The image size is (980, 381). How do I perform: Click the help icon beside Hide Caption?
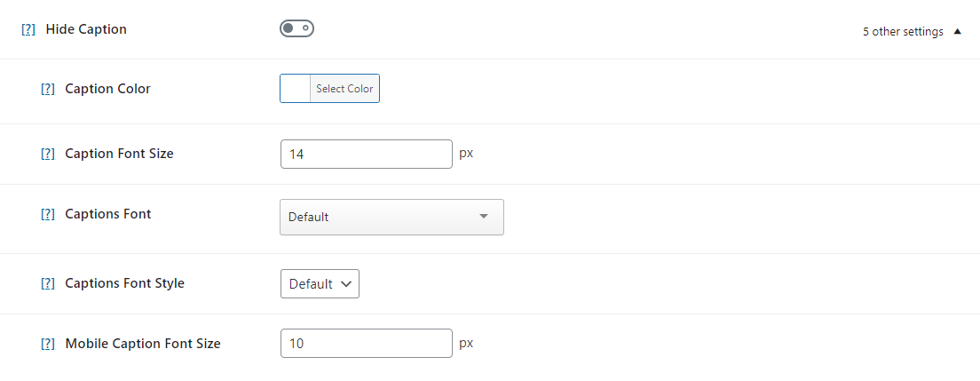[28, 29]
